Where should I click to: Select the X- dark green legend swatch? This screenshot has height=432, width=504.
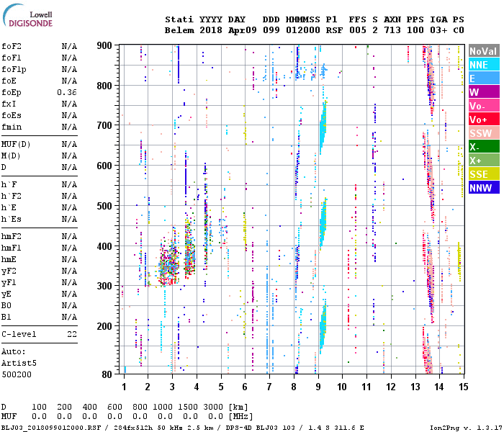[x=484, y=147]
